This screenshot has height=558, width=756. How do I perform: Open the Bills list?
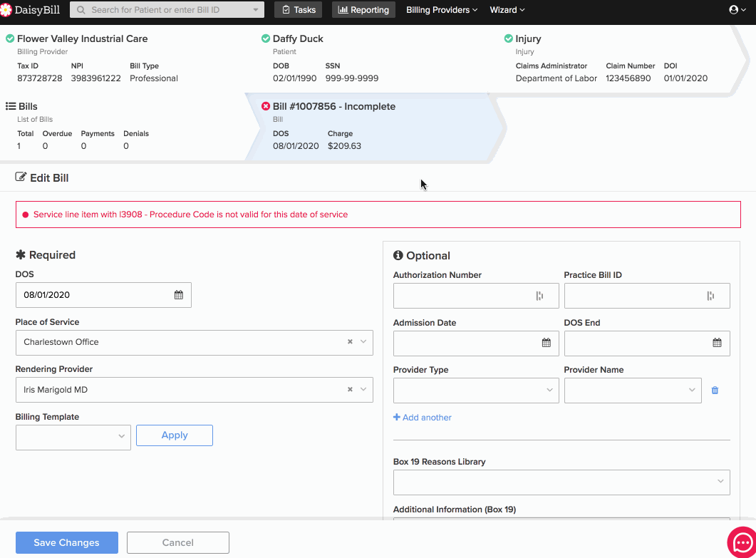(28, 106)
